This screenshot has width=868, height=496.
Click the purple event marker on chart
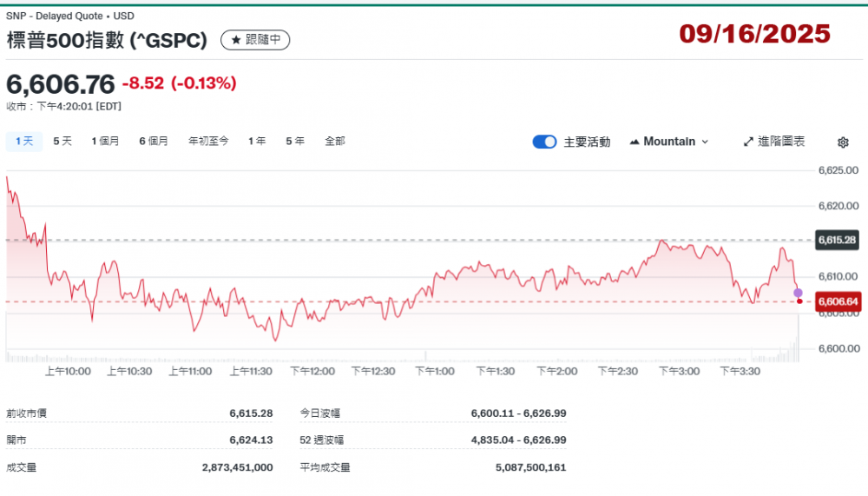(x=799, y=293)
